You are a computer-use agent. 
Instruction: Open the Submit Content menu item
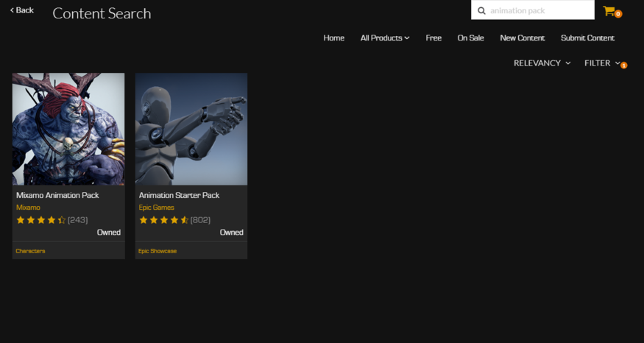pyautogui.click(x=587, y=38)
